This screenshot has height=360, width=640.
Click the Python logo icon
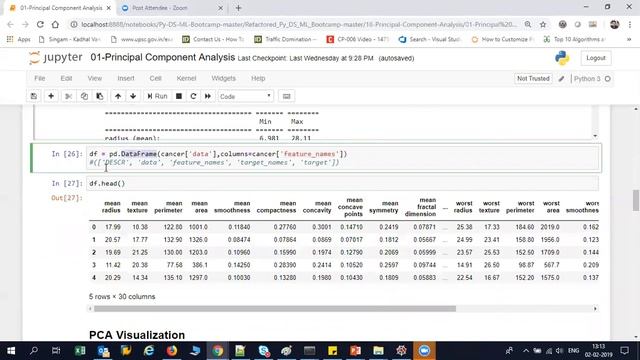tap(562, 58)
